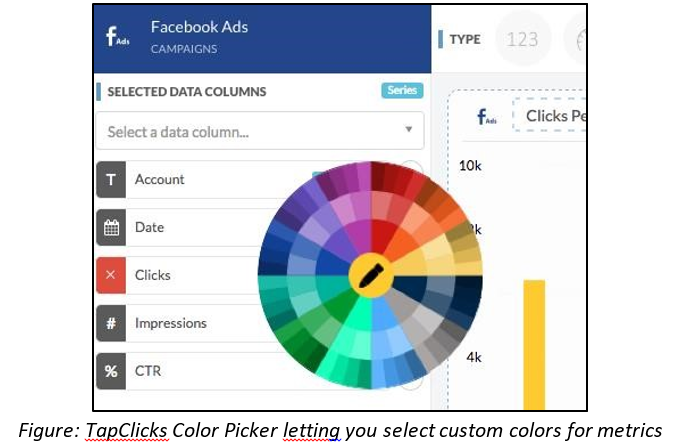Click the Facebook Ads logo in header
Screen dimensions: 673x448
coord(117,36)
